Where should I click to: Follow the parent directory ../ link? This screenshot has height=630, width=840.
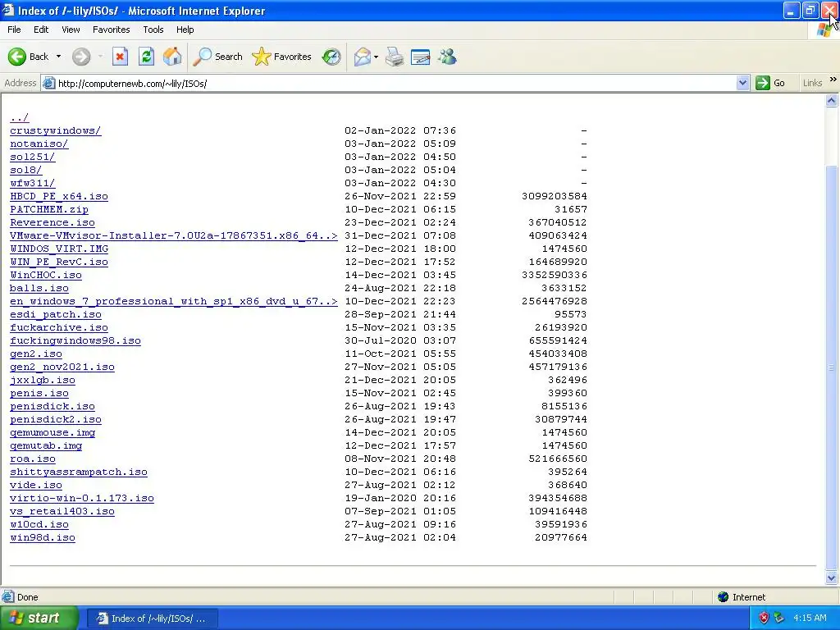click(20, 117)
